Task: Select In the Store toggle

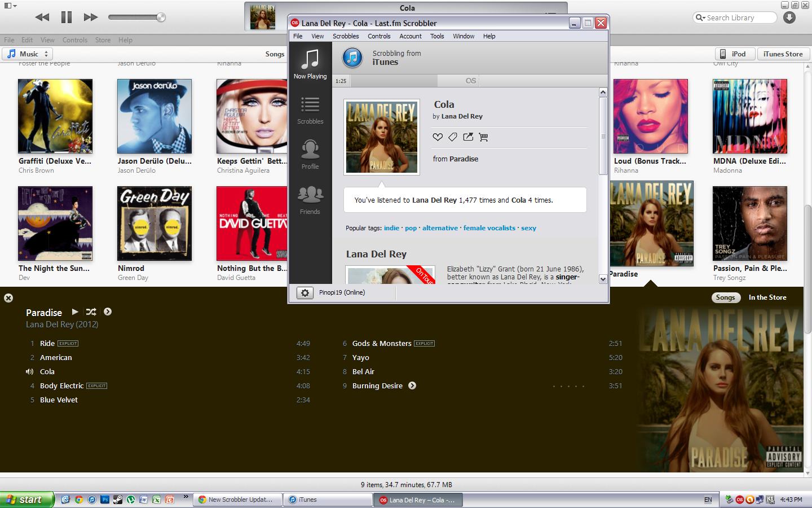Action: (767, 297)
